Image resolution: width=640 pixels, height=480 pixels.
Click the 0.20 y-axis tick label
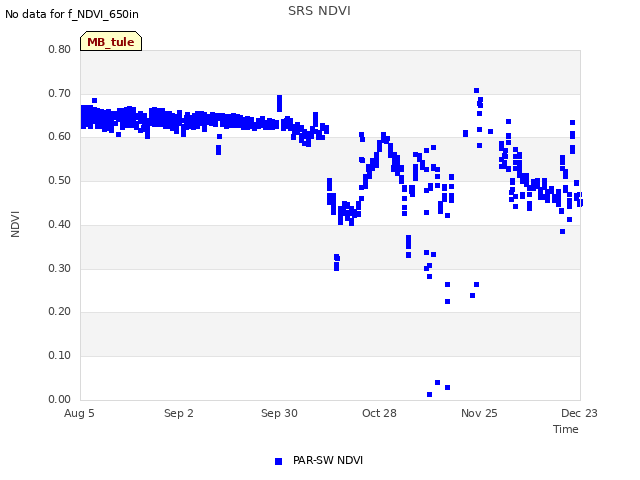coord(60,311)
